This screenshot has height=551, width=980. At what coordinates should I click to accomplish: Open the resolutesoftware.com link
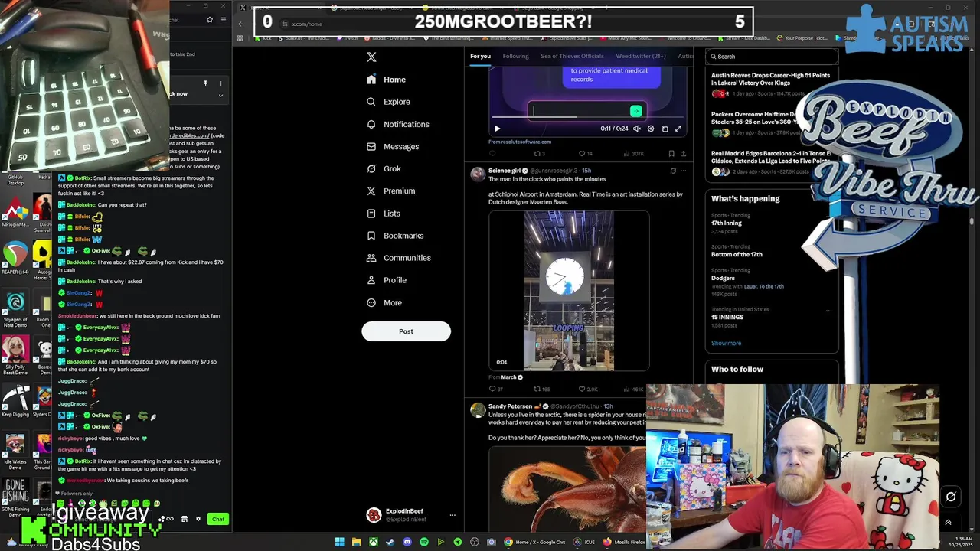click(520, 142)
